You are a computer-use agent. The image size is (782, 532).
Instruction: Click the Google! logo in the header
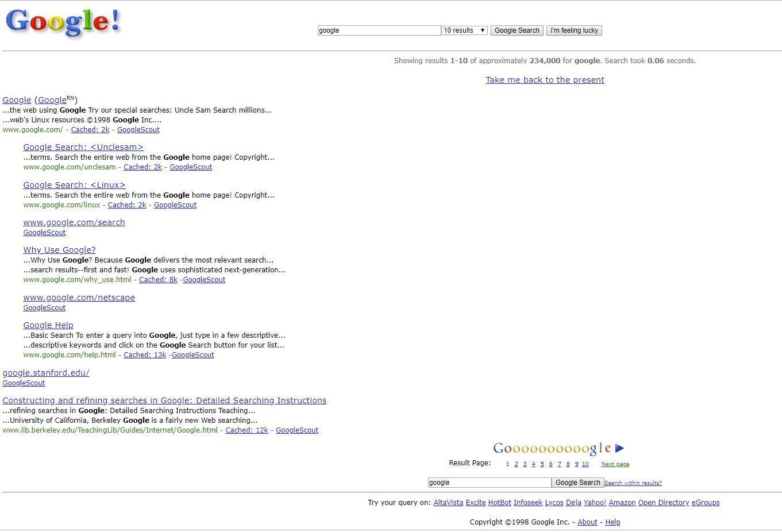point(63,23)
